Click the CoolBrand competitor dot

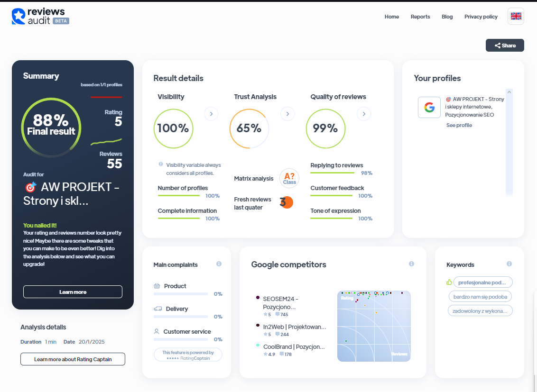click(258, 345)
